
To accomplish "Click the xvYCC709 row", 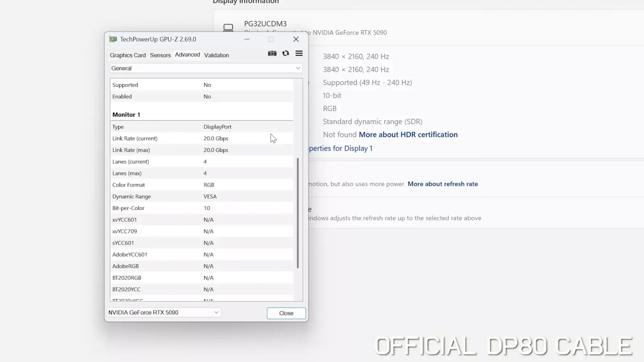I will coord(202,232).
